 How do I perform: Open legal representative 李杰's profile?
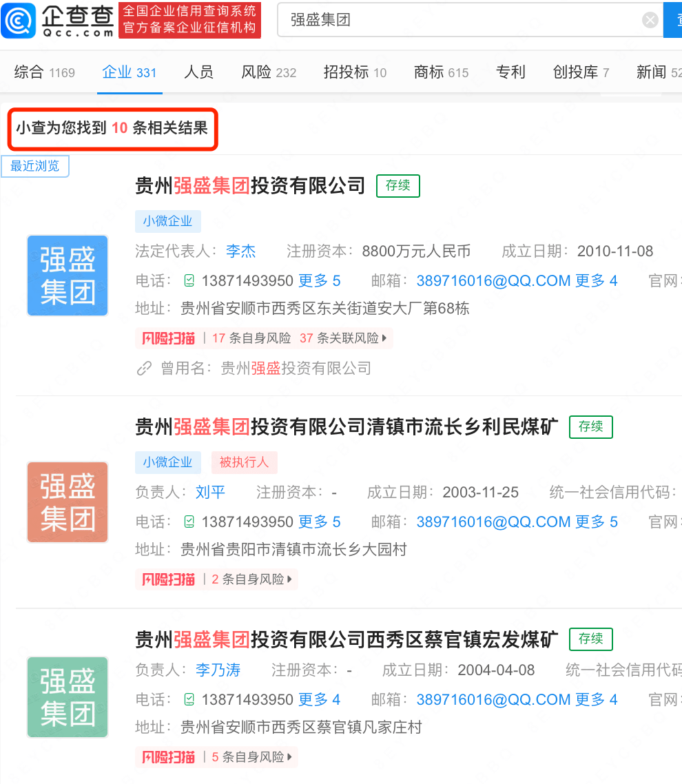241,251
